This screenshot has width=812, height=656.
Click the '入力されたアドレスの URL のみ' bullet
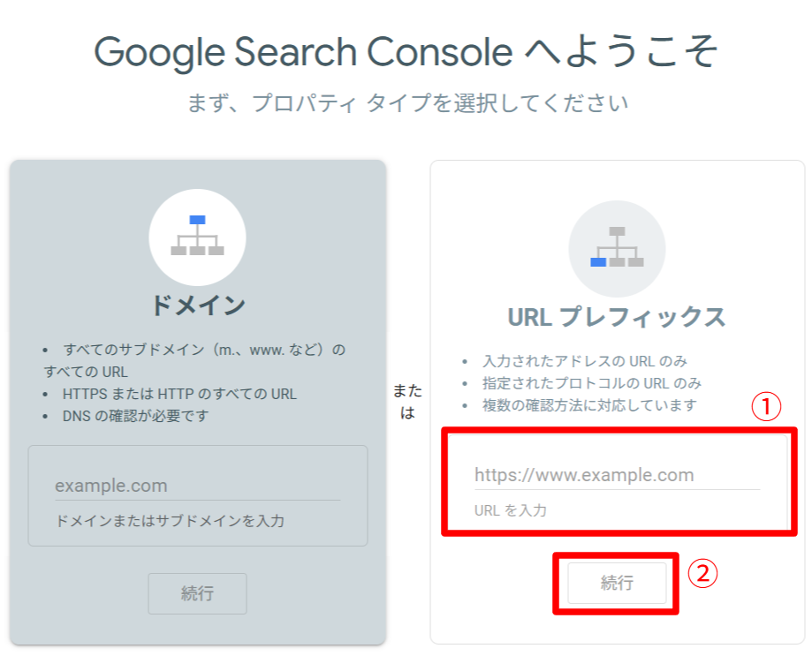click(584, 361)
